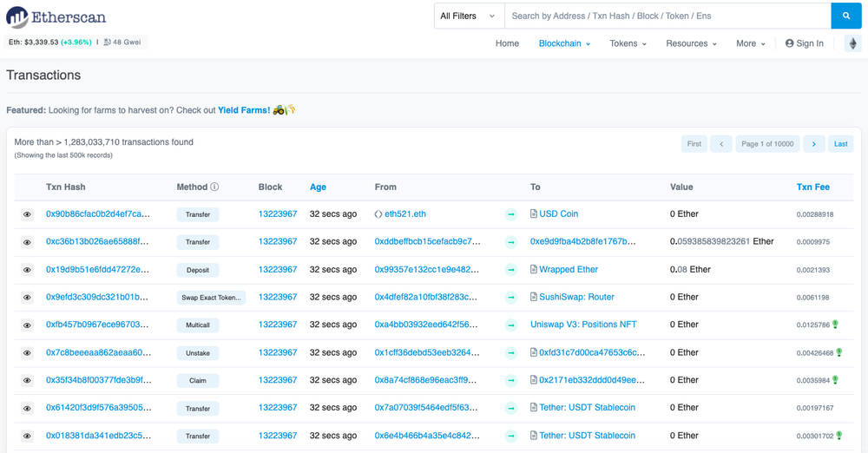868x453 pixels.
Task: Open the All Filters dropdown
Action: click(469, 16)
